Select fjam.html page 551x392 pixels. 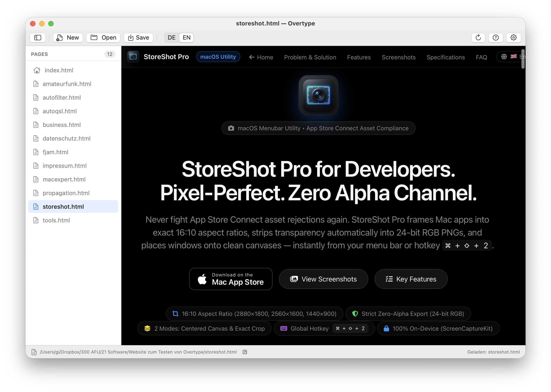coord(73,152)
